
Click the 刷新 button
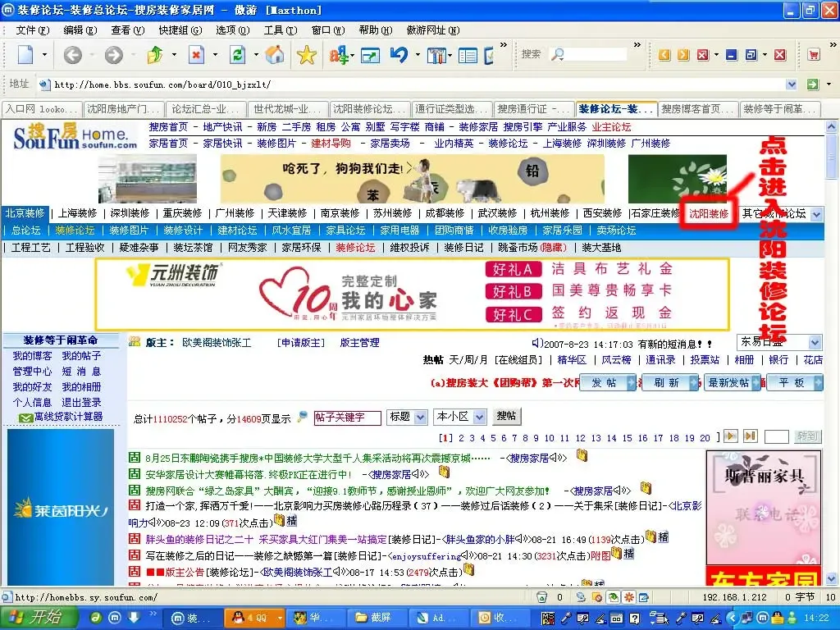tap(671, 382)
